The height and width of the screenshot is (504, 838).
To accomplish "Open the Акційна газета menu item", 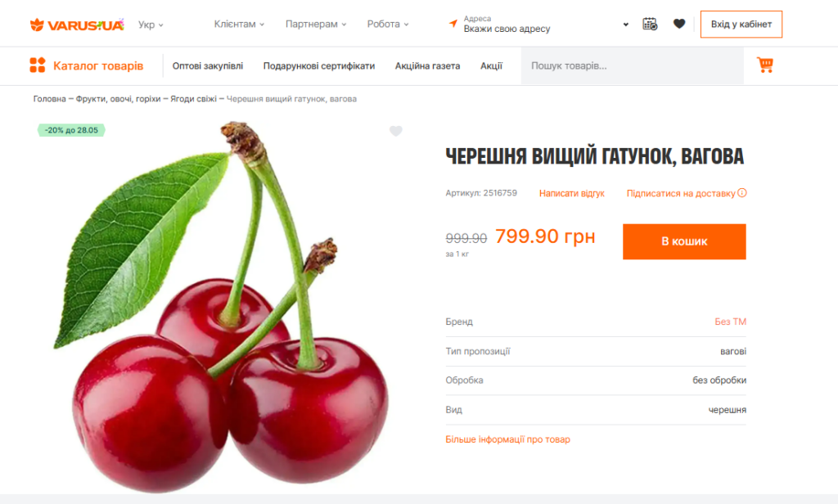I will point(427,65).
